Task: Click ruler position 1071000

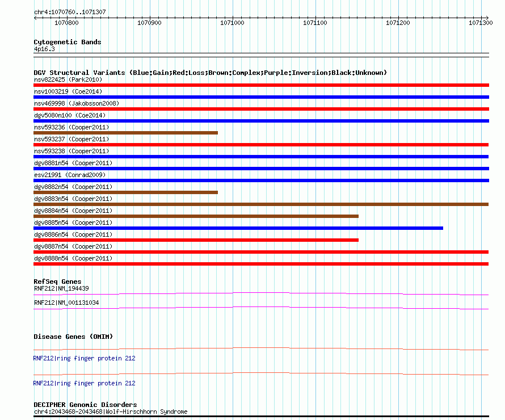Action: point(232,23)
